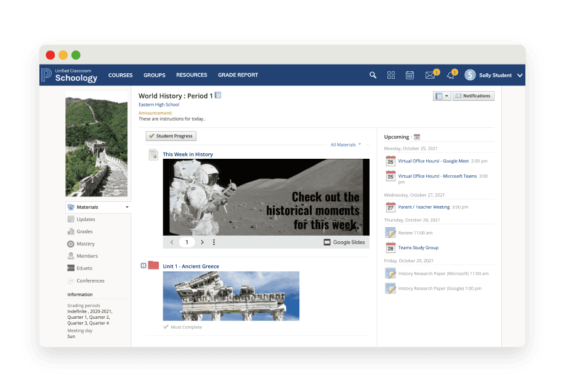The height and width of the screenshot is (392, 566).
Task: Open the app launcher grid icon
Action: [x=391, y=75]
